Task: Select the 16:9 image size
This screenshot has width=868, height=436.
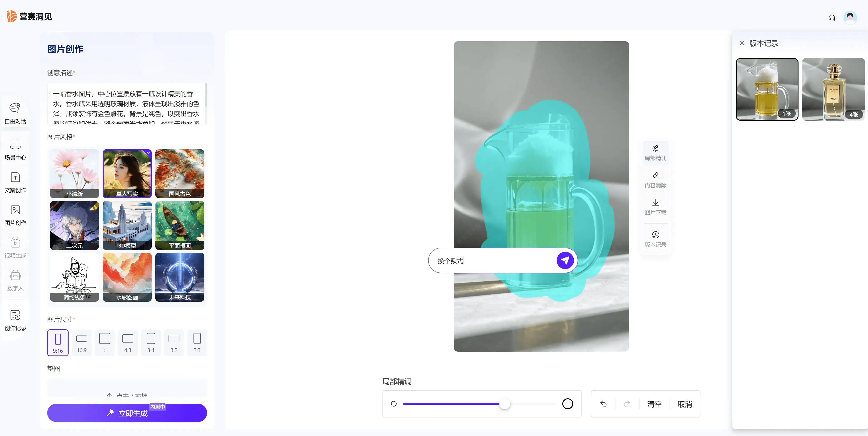Action: click(x=82, y=343)
